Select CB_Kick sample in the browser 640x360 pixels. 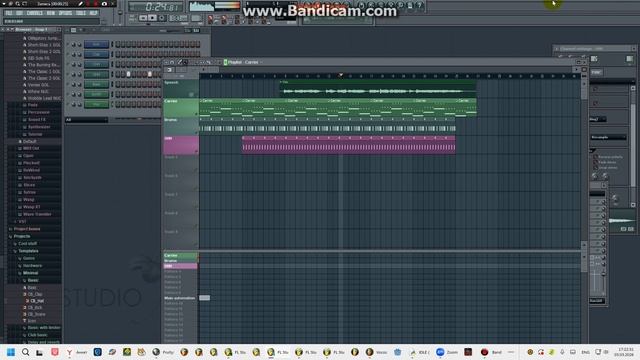coord(35,308)
